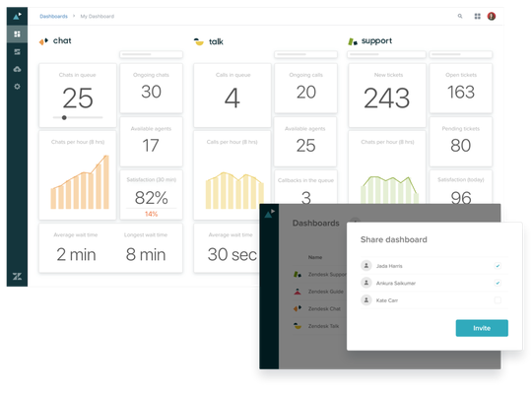
Task: Open the products grid icon in the header
Action: pos(478,16)
